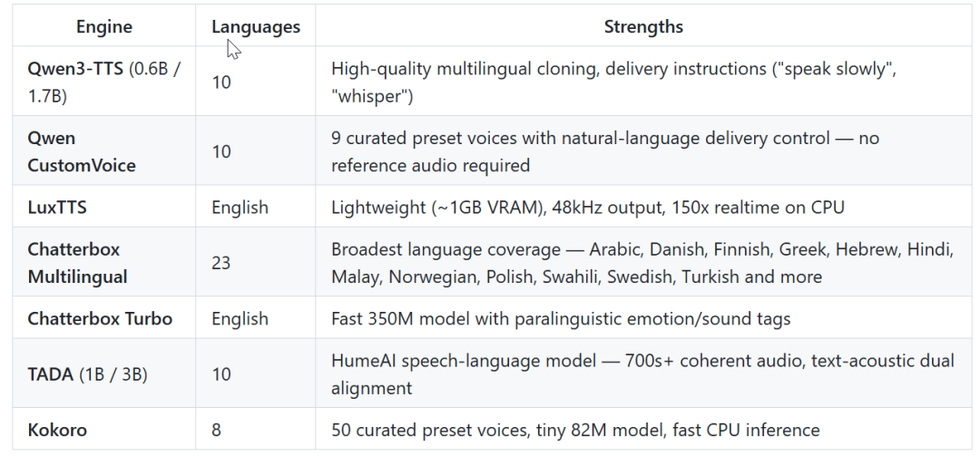Screen dimensions: 980x456
Task: Click the Chatterbox Turbo engine name
Action: point(100,319)
